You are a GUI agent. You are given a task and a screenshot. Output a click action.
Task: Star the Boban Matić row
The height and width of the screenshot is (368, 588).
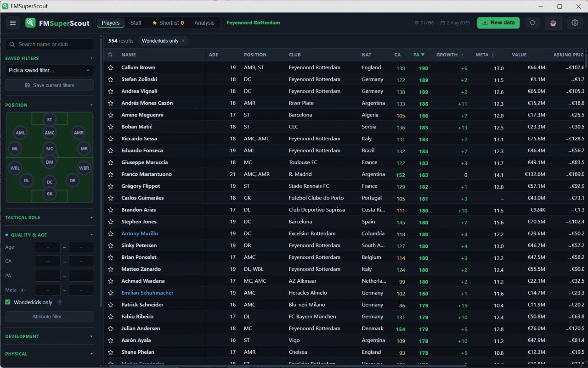(110, 127)
